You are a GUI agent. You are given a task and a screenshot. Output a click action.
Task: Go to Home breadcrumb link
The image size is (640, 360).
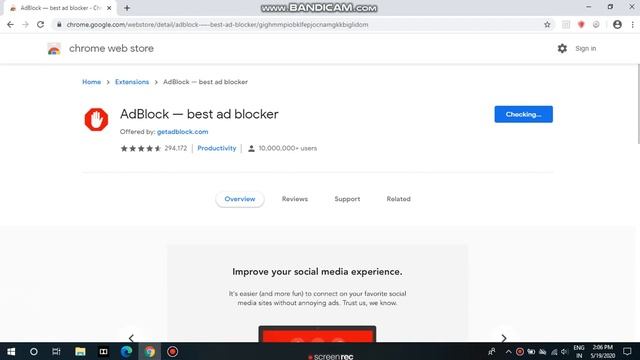click(x=91, y=82)
